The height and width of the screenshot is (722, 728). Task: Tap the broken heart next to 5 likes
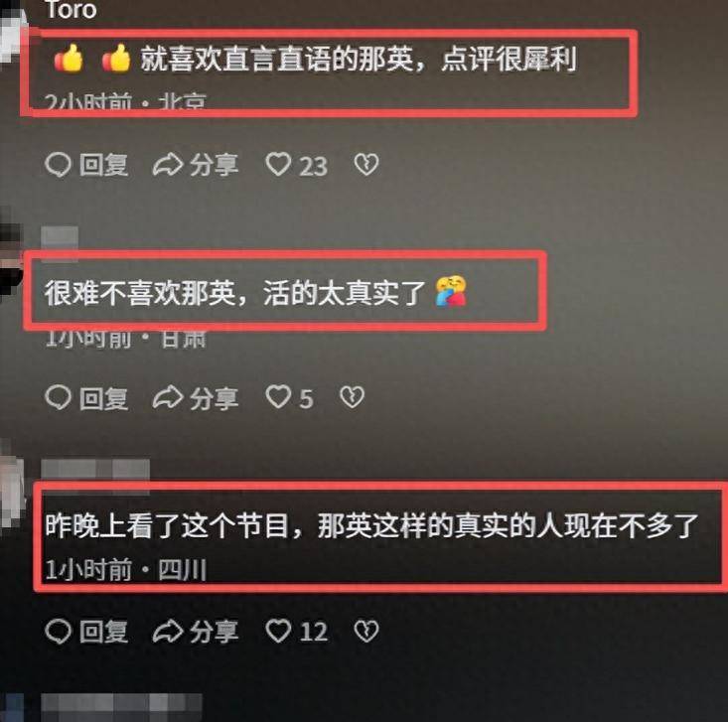[352, 397]
